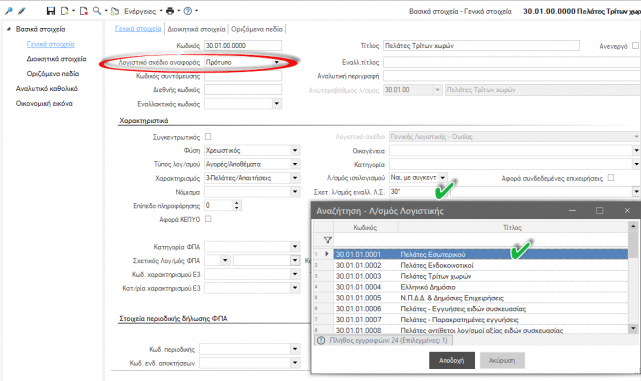The image size is (641, 381).
Task: Click the Διεθνής κωδικός input field
Action: (243, 90)
